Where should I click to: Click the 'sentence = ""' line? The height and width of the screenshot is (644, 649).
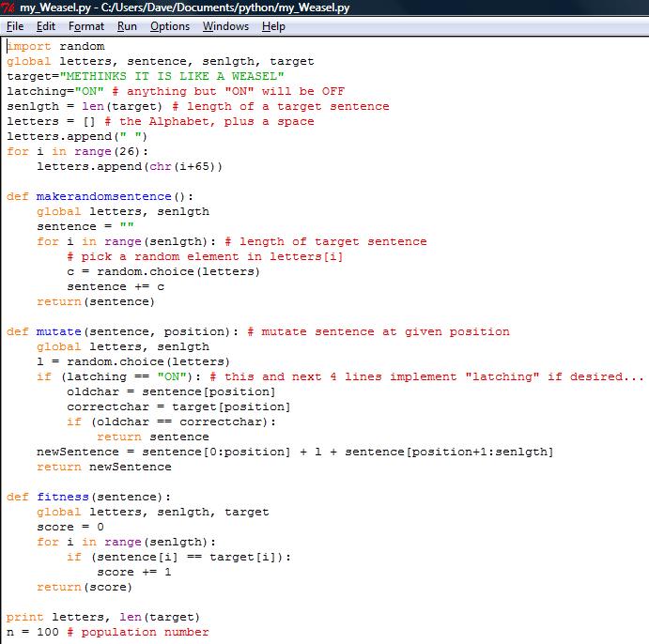(85, 226)
